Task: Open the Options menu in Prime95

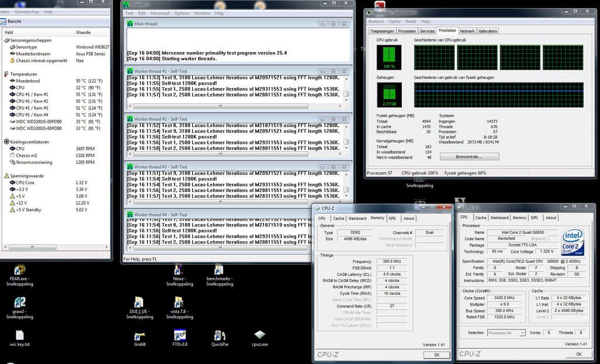Action: coord(182,13)
